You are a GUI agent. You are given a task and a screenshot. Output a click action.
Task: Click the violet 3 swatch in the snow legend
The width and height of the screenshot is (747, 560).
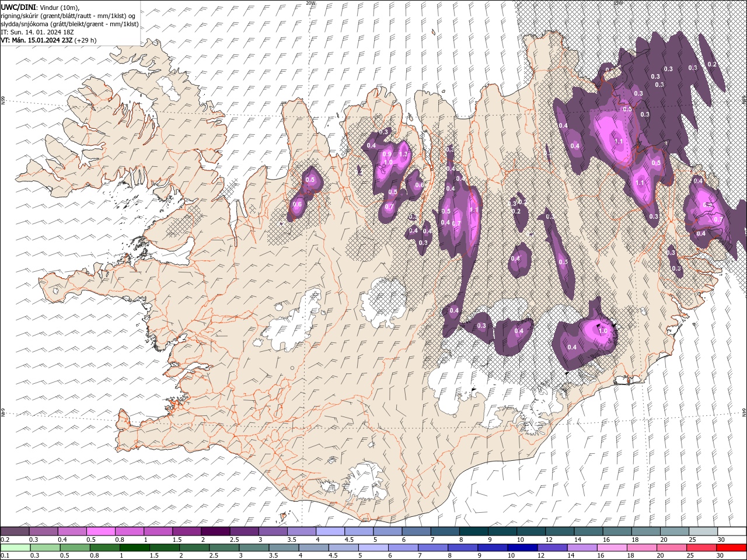coord(273,531)
